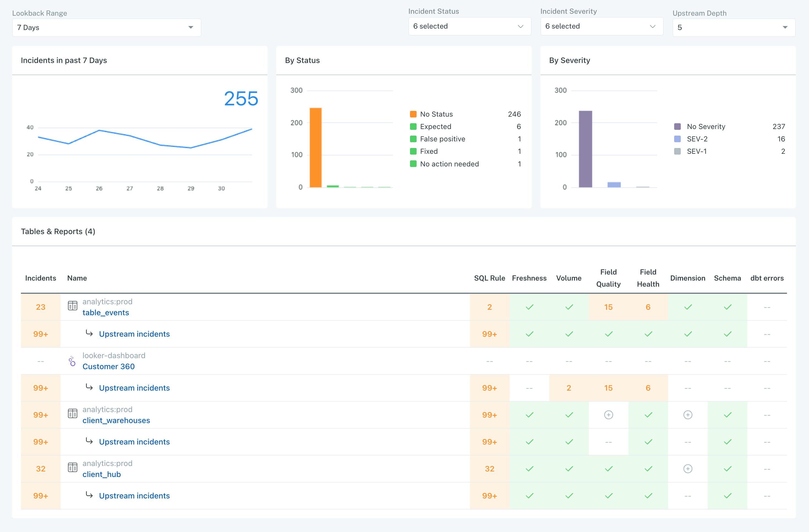Viewport: 809px width, 532px height.
Task: Click the Field Quality column header
Action: 608,278
